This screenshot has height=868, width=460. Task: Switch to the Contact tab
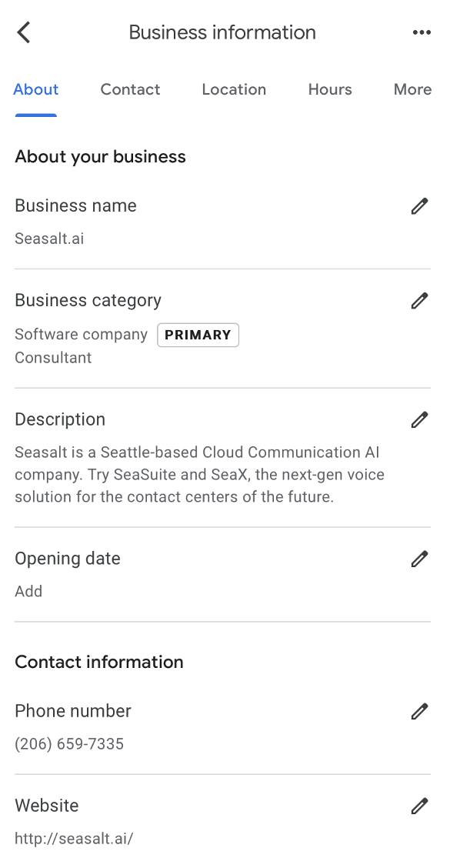[x=130, y=90]
